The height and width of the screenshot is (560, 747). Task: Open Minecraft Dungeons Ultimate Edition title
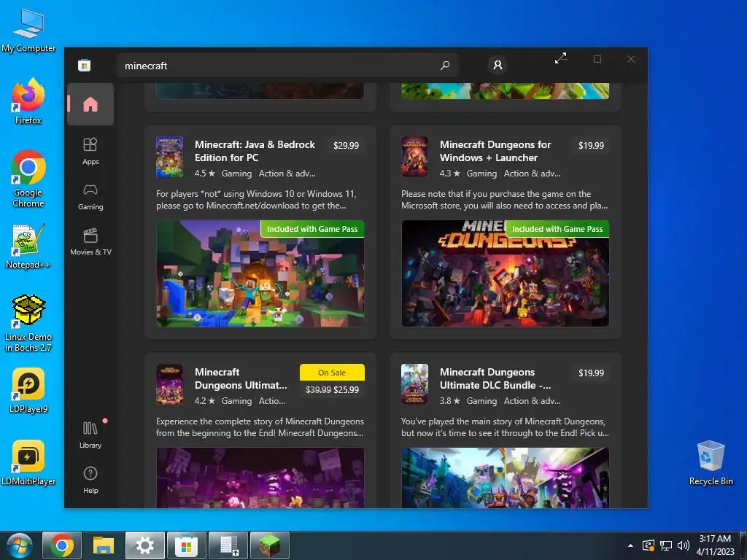click(241, 378)
